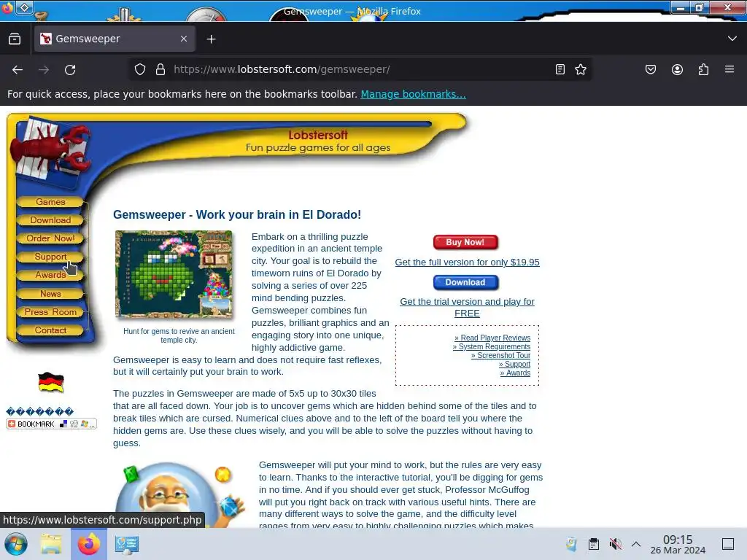
Task: Open a new tab with plus button
Action: pos(211,39)
